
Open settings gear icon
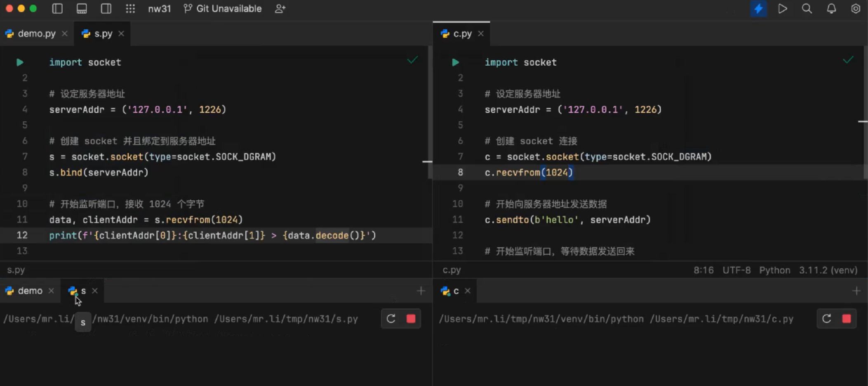click(856, 9)
